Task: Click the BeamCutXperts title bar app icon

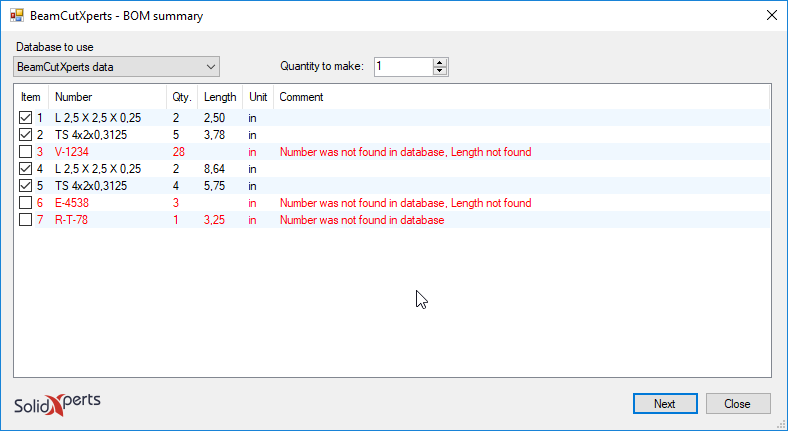Action: [17, 16]
